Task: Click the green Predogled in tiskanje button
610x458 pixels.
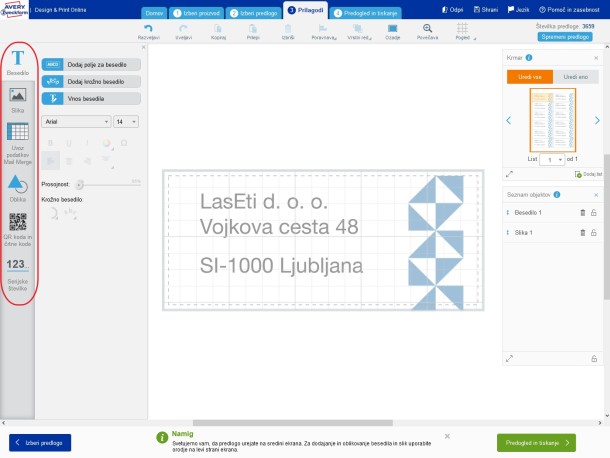Action: (x=536, y=443)
